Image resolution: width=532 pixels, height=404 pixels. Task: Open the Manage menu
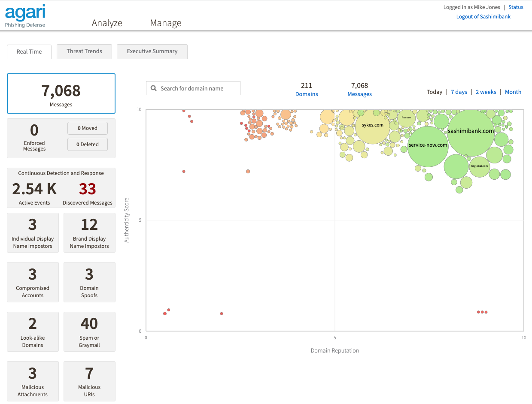(x=166, y=23)
